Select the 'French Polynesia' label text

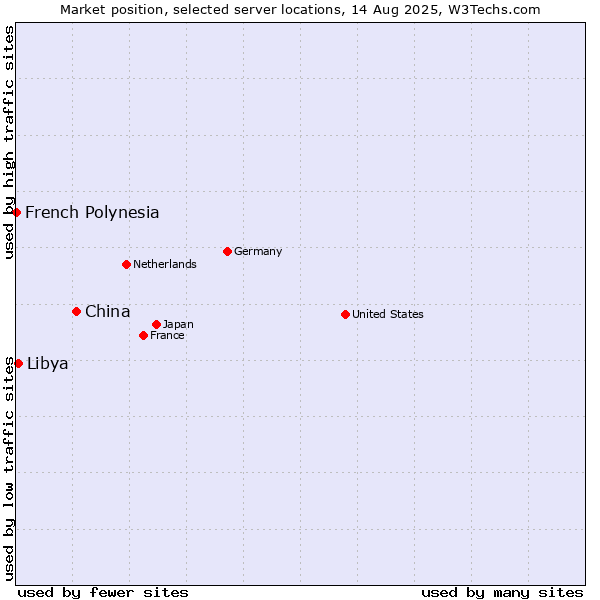[x=92, y=212]
